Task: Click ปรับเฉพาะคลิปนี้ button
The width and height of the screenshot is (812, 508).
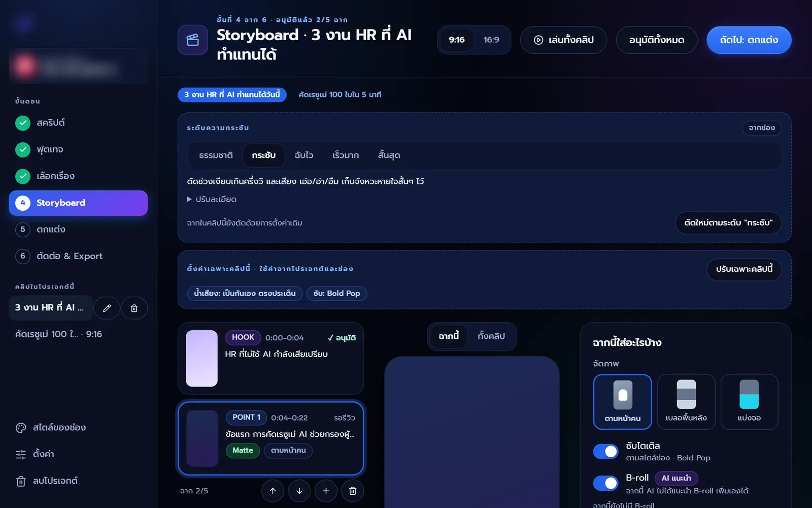Action: pos(744,269)
